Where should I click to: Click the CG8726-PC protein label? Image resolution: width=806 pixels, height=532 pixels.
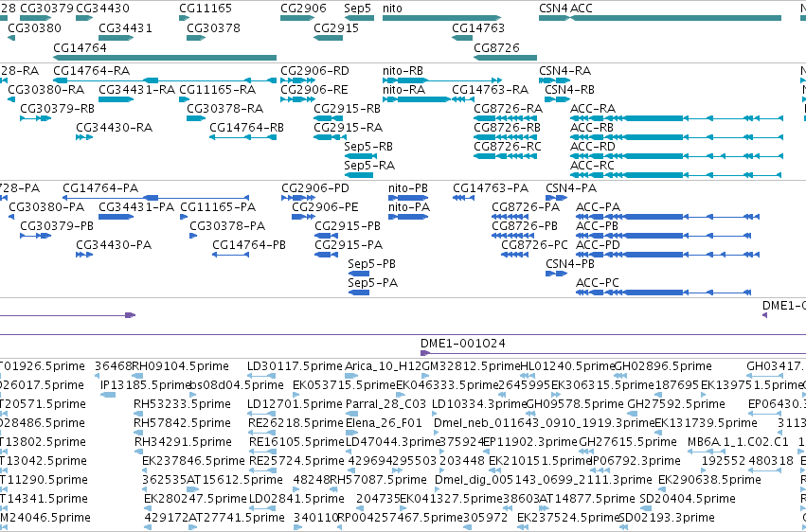tap(534, 245)
